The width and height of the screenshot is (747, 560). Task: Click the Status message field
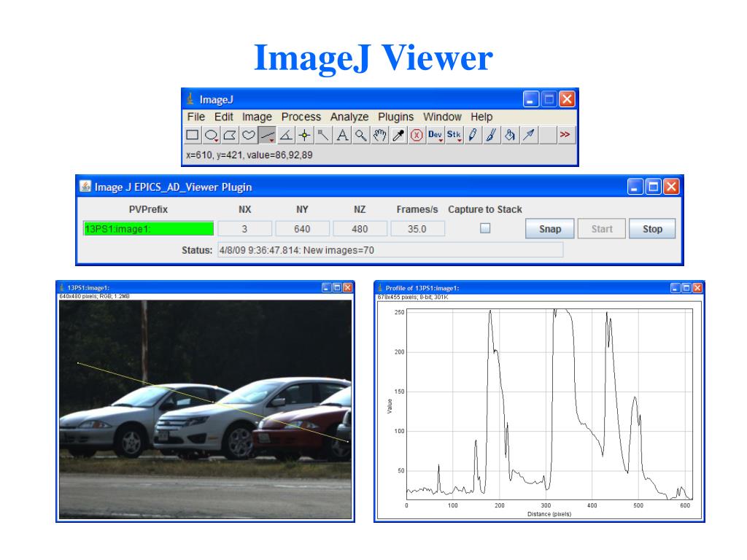pos(390,250)
